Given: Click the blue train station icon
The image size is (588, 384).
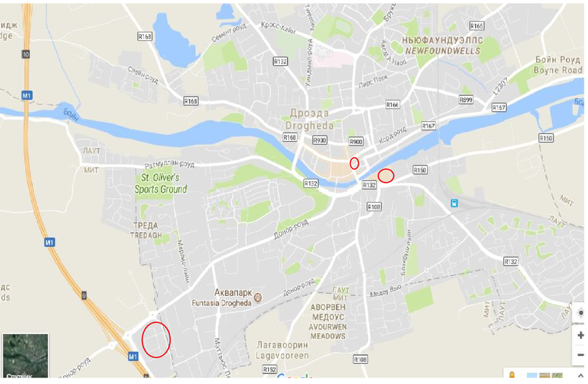Looking at the screenshot, I should [x=455, y=203].
